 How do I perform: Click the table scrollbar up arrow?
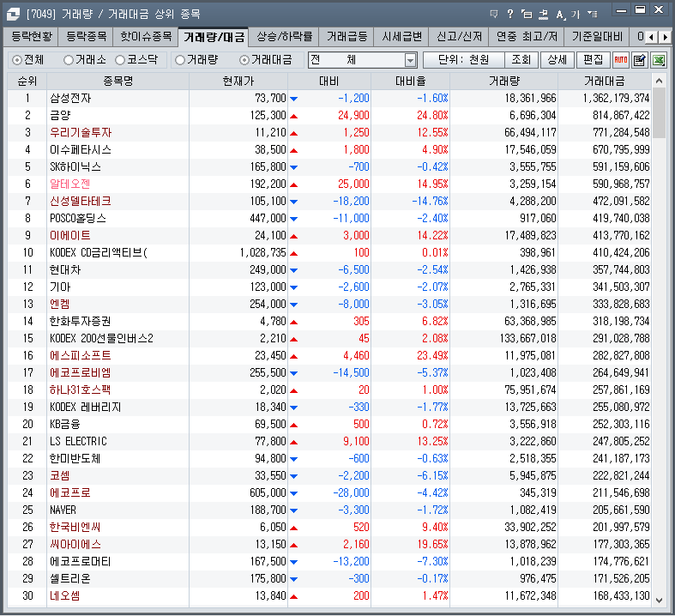pyautogui.click(x=659, y=81)
